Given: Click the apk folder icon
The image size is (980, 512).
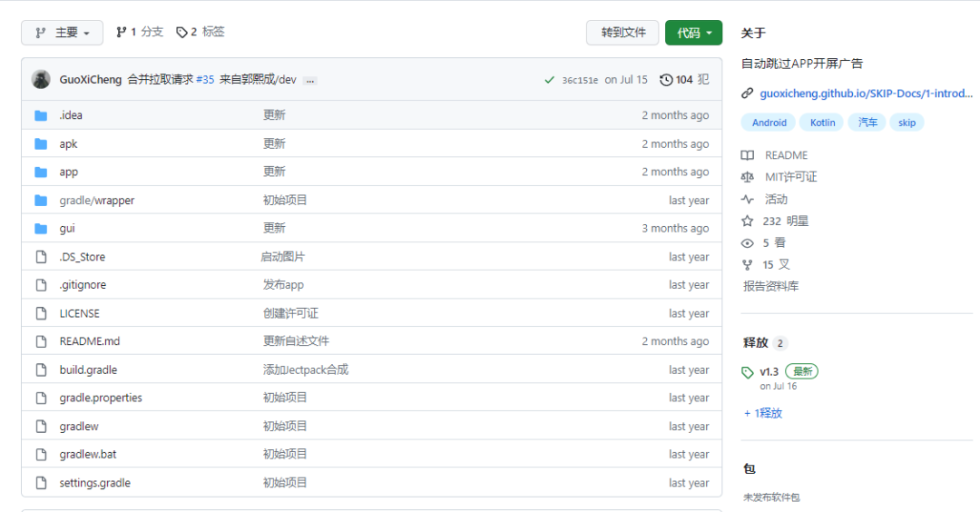Looking at the screenshot, I should point(41,143).
